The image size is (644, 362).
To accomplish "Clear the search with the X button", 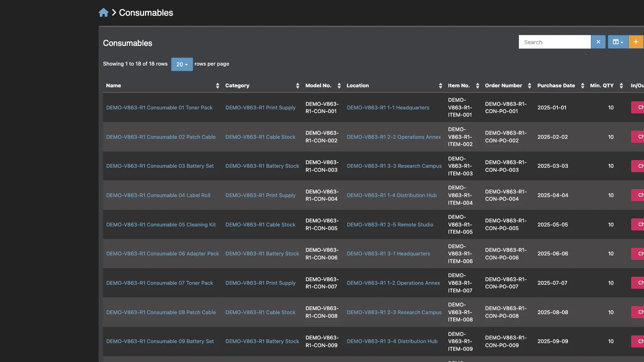I will point(598,42).
